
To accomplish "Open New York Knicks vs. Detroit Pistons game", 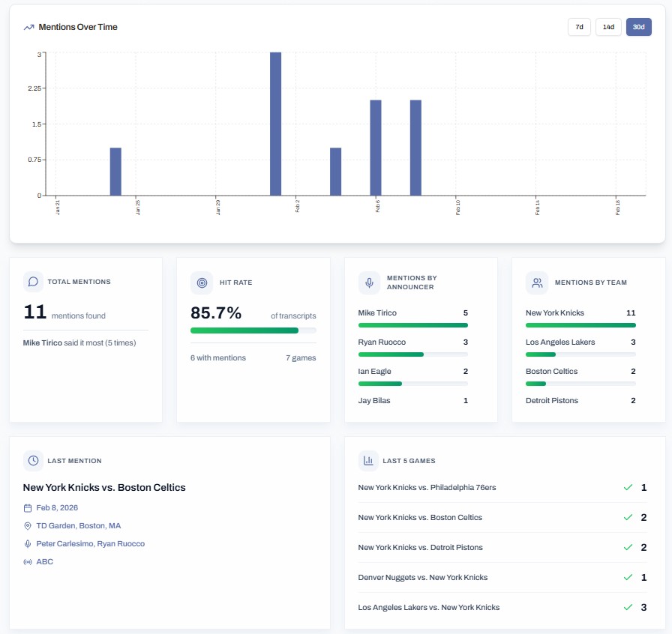I will [421, 548].
